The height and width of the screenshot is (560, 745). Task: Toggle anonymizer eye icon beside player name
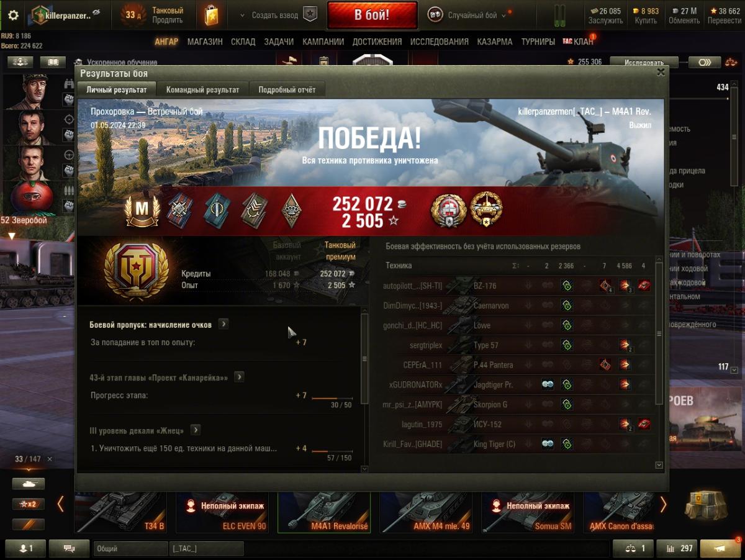coord(96,12)
